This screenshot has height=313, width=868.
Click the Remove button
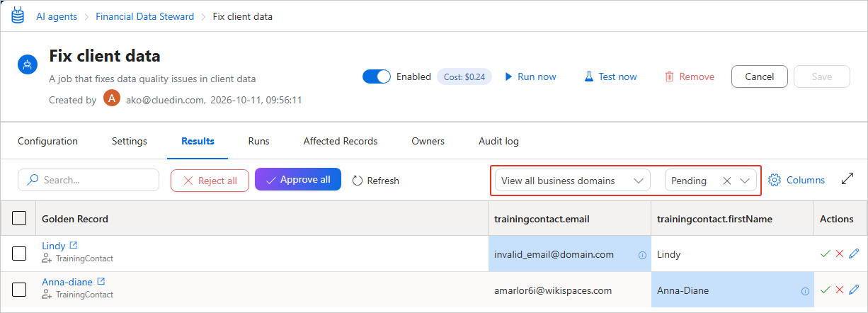[690, 76]
